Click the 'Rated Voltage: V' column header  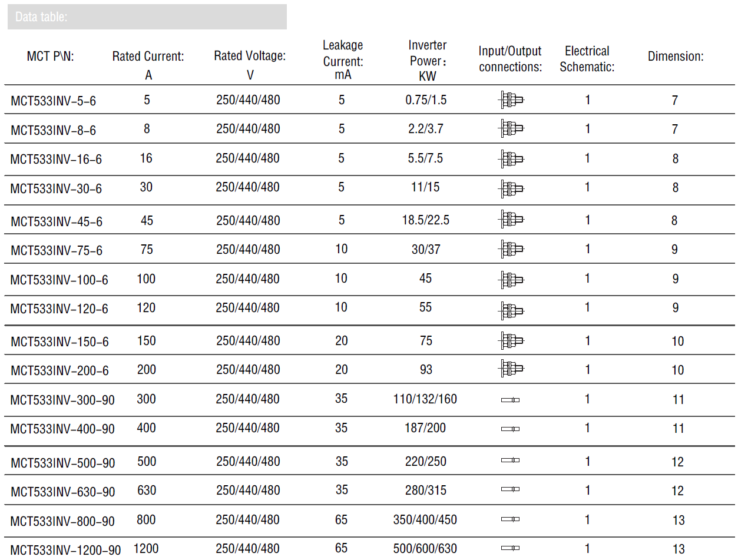[250, 65]
